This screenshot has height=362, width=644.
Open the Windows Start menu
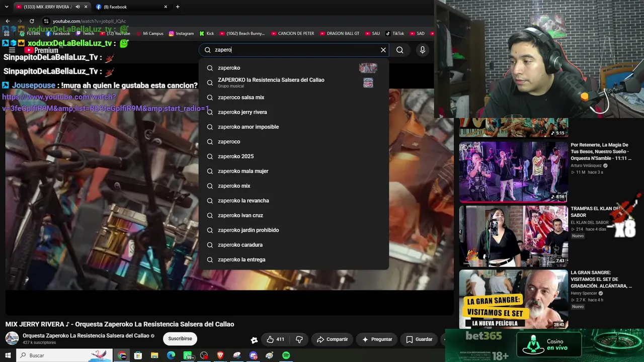click(x=8, y=355)
